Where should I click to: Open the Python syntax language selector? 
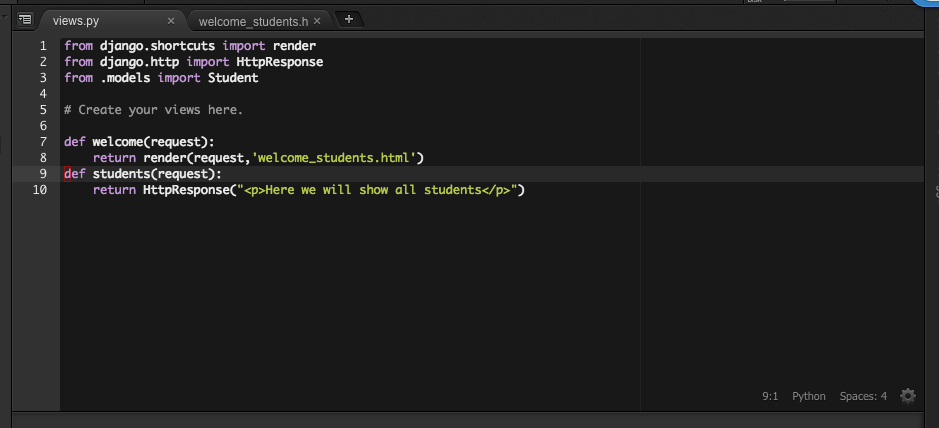pyautogui.click(x=808, y=396)
